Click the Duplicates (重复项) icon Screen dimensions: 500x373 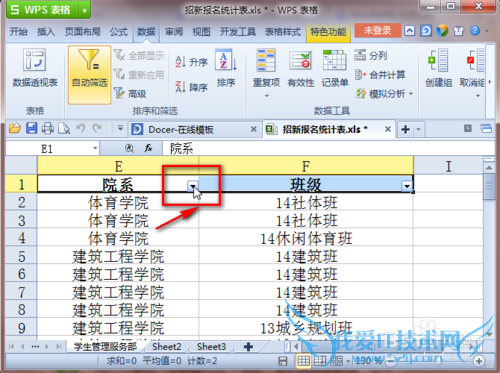[266, 60]
